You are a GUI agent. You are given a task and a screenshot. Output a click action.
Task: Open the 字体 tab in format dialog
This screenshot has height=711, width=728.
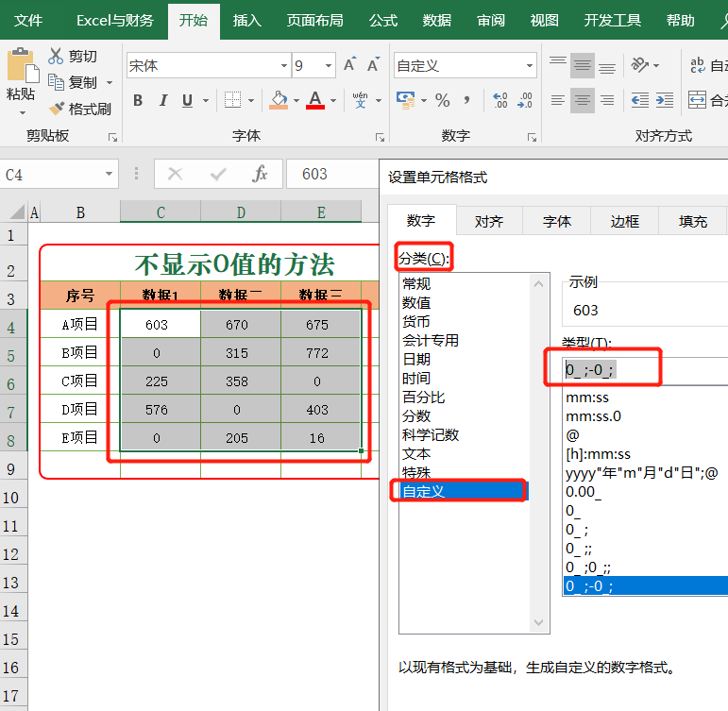[x=557, y=221]
